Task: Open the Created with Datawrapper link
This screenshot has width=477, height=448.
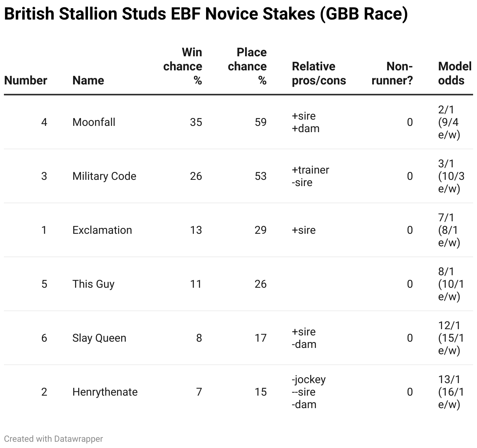Action: 53,439
